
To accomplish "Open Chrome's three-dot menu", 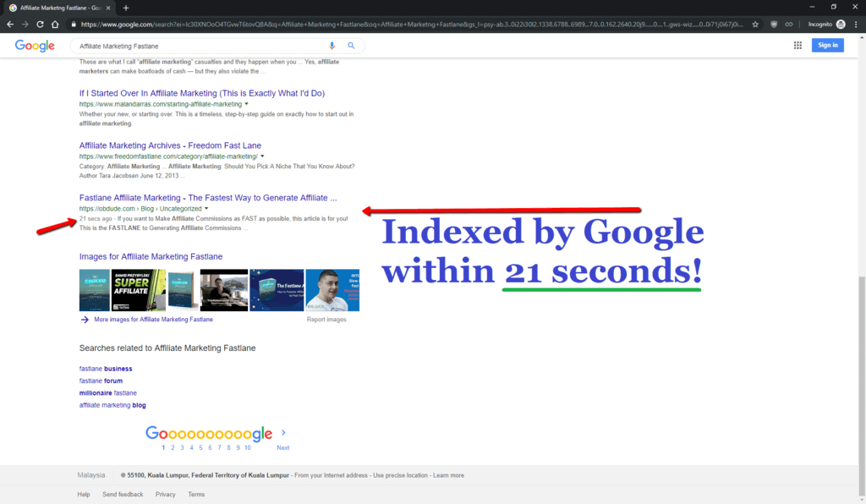I will (856, 25).
